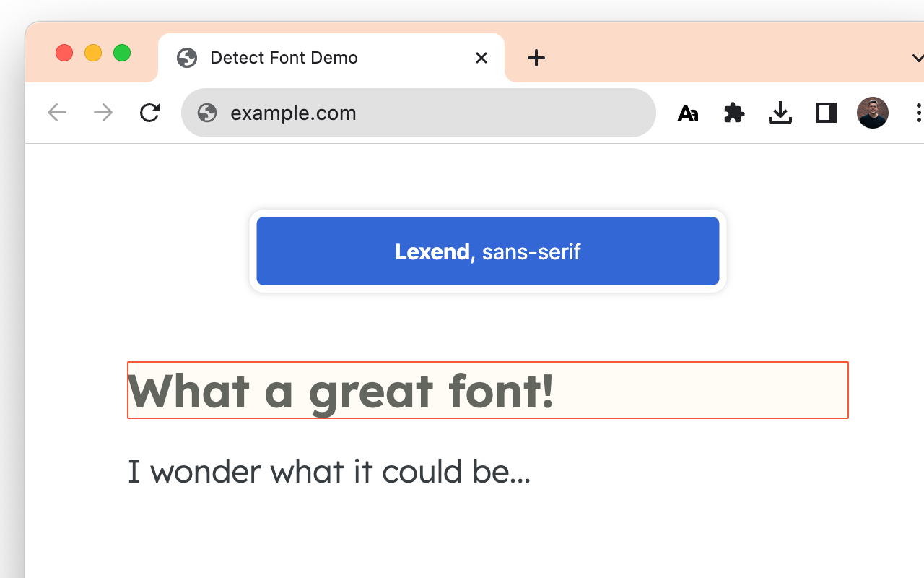Open a new tab with the plus icon
This screenshot has height=578, width=924.
point(536,58)
